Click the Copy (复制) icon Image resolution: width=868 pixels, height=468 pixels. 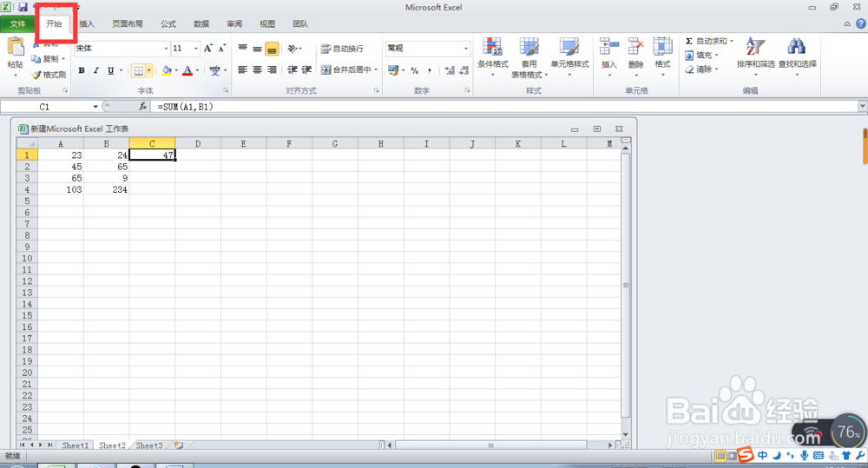(x=36, y=59)
